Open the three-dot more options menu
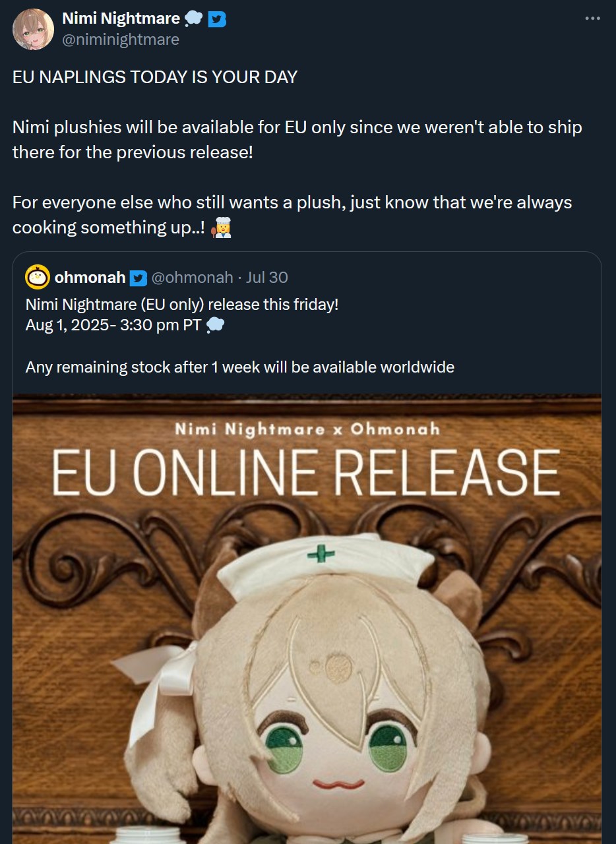This screenshot has height=844, width=616. (593, 18)
